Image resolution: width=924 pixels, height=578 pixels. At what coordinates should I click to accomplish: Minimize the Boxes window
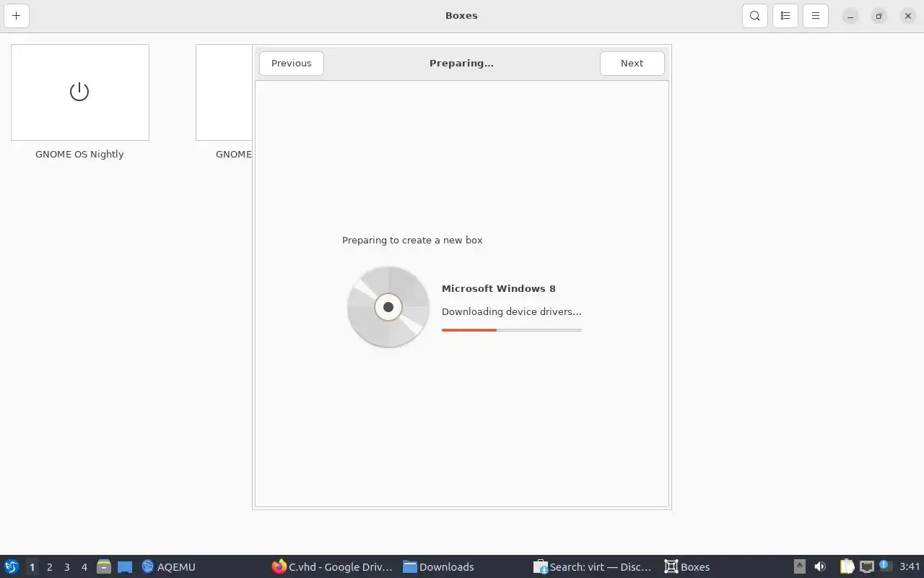point(850,16)
